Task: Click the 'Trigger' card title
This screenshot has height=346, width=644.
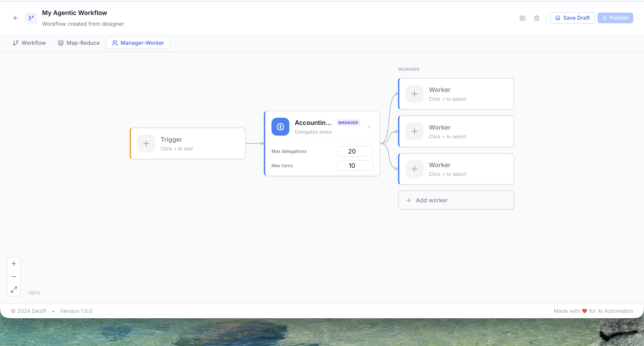Action: (x=171, y=139)
